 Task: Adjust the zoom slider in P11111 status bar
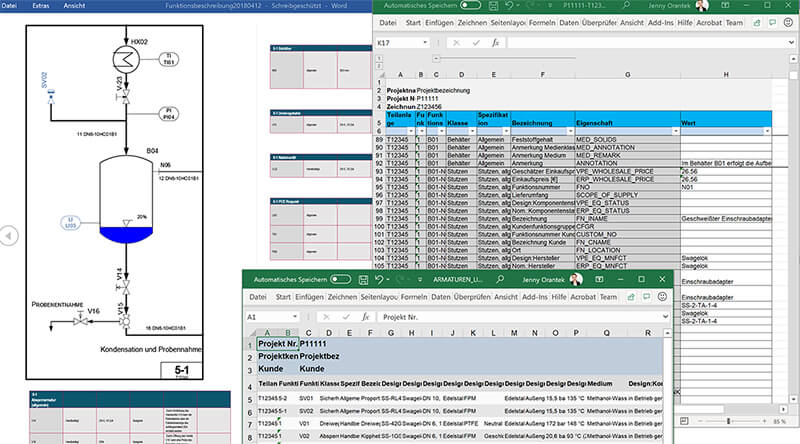click(x=729, y=421)
